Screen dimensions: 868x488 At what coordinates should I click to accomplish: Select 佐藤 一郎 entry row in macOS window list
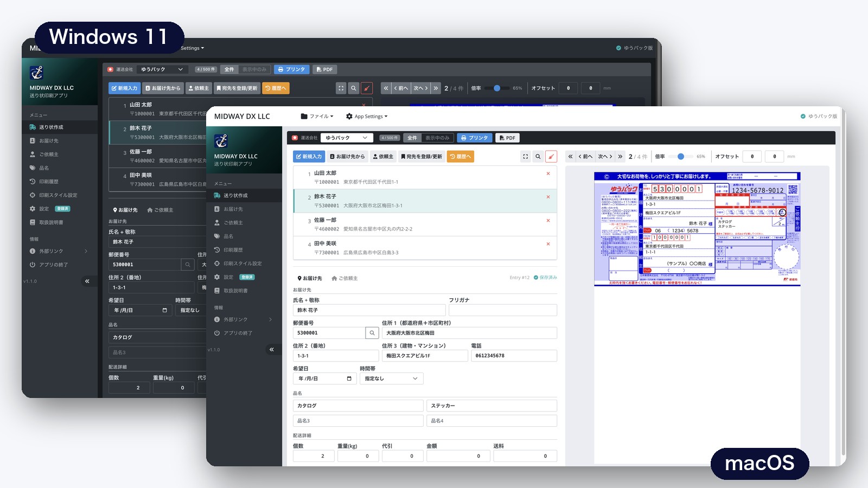(425, 224)
